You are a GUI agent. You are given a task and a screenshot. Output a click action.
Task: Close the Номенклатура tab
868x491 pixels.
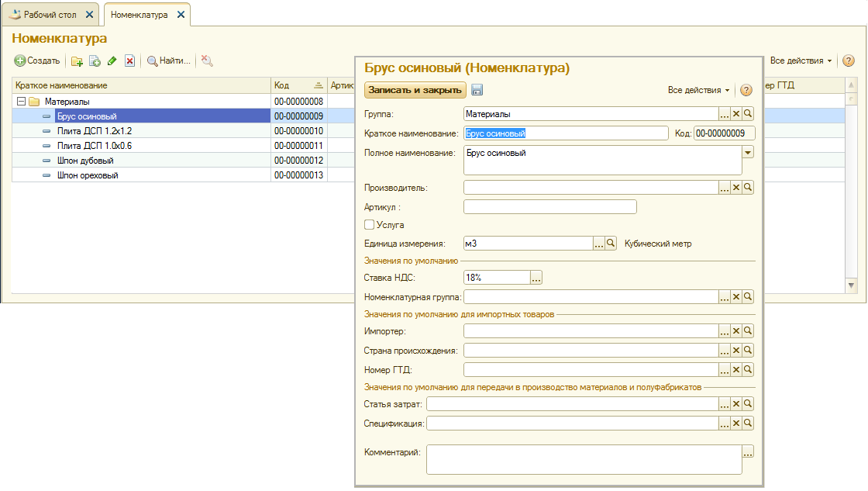[x=181, y=15]
